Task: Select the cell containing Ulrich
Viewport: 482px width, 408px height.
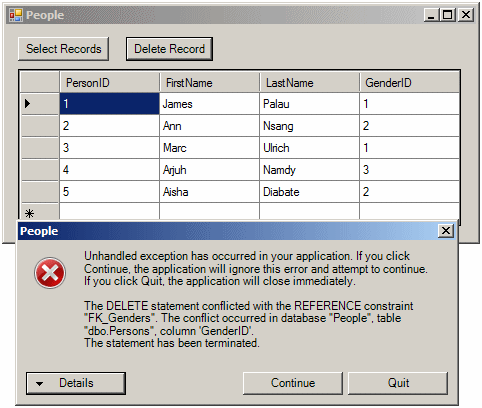Action: [x=310, y=148]
